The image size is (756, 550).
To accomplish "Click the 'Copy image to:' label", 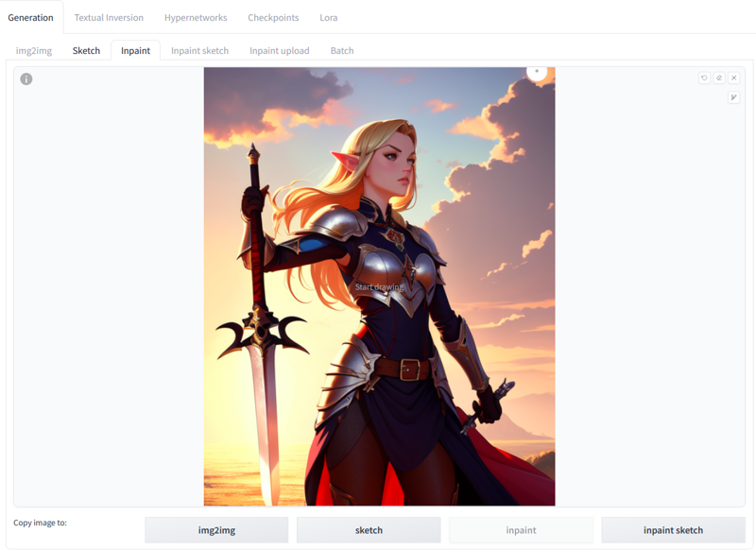I will (x=40, y=523).
